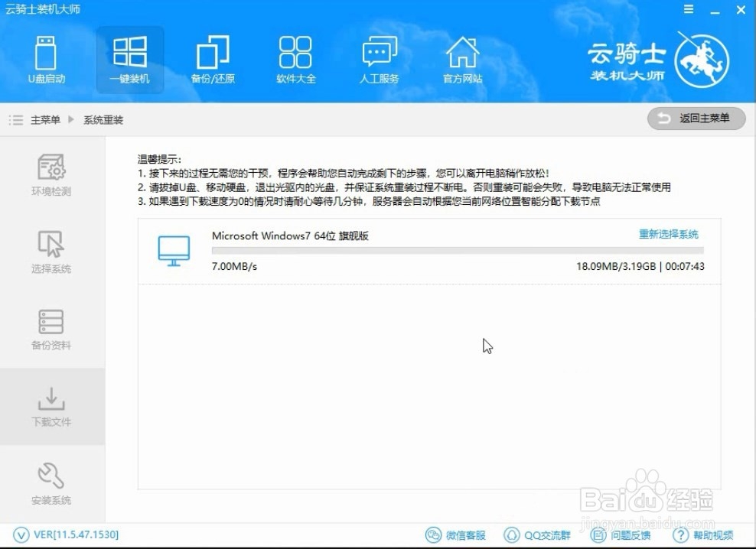Open the U盘启动 tool
756x549 pixels.
pos(46,60)
